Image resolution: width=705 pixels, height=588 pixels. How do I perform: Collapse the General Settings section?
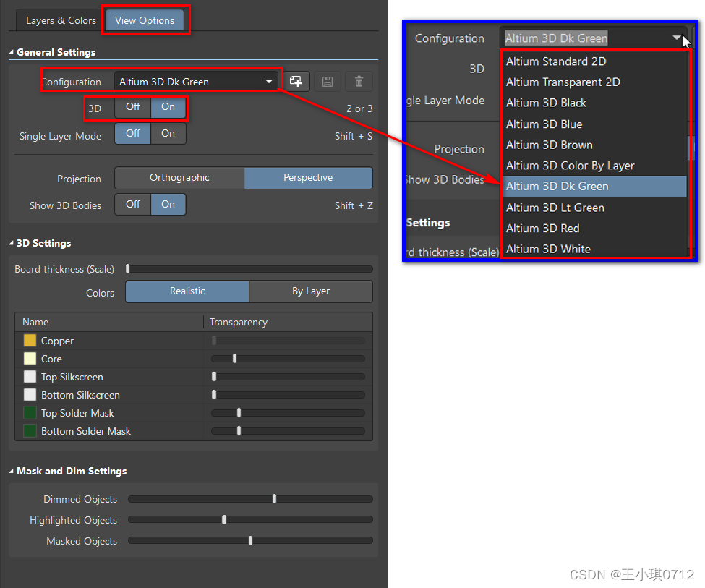click(x=12, y=53)
